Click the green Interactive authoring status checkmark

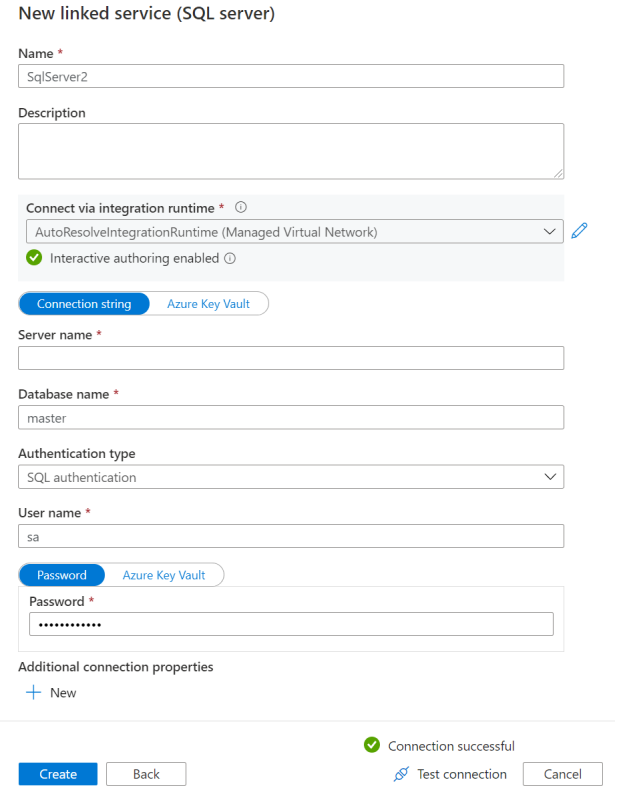pyautogui.click(x=33, y=258)
